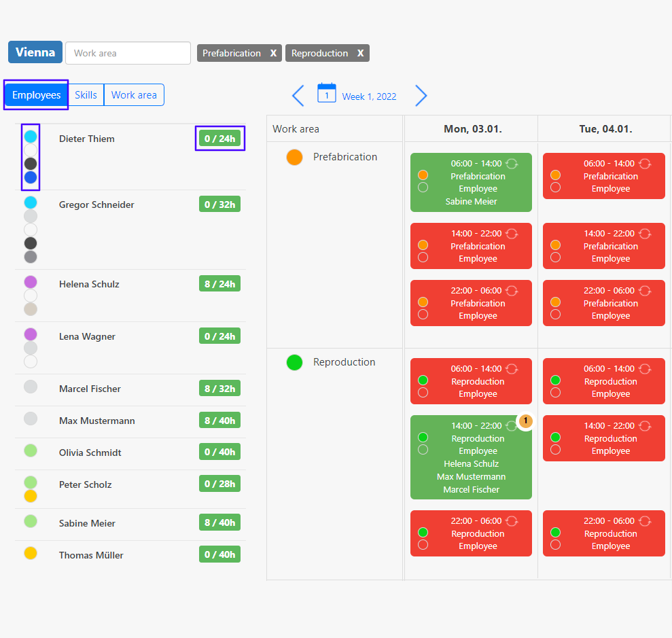
Task: Advance to next week with right arrow
Action: pos(421,96)
